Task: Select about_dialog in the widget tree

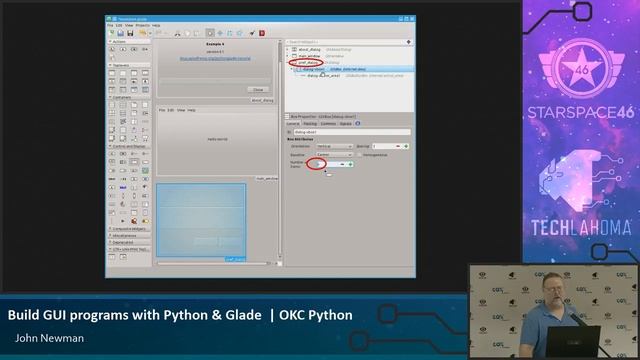Action: coord(309,49)
